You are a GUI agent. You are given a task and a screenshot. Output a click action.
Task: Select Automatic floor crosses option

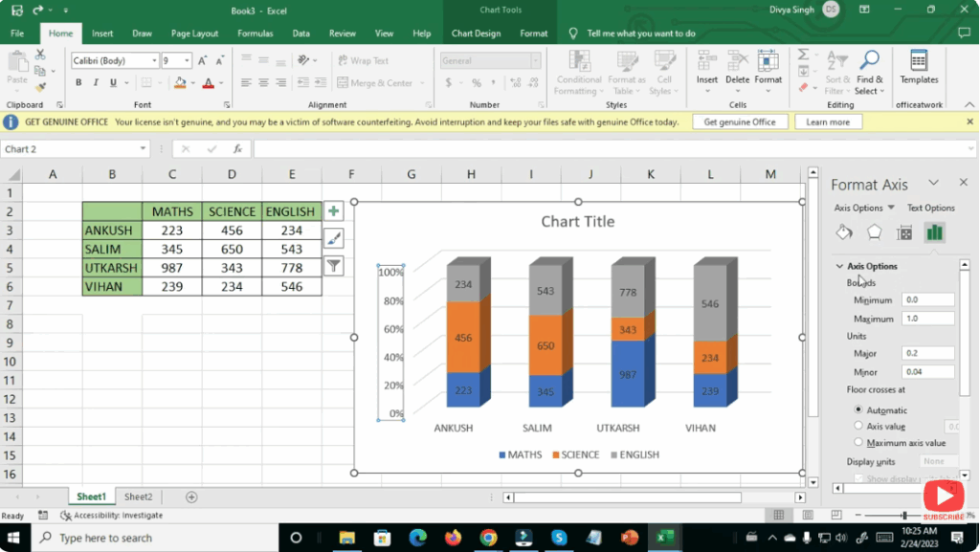pyautogui.click(x=857, y=409)
